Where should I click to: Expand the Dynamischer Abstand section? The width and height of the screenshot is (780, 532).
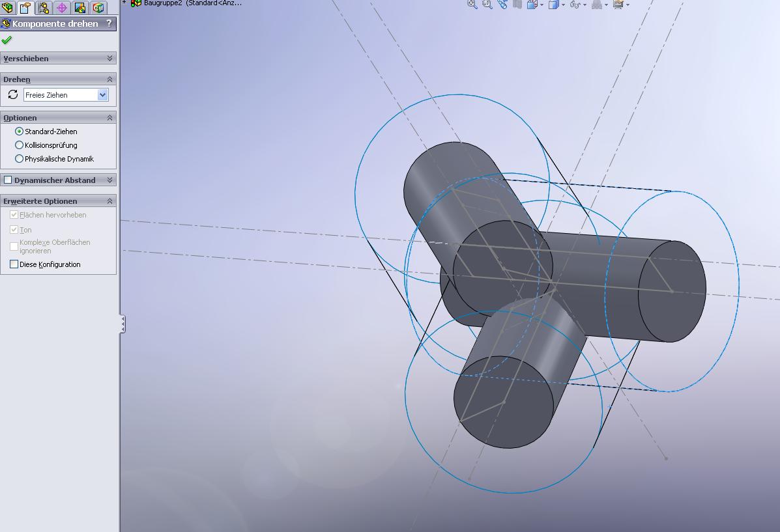(110, 180)
